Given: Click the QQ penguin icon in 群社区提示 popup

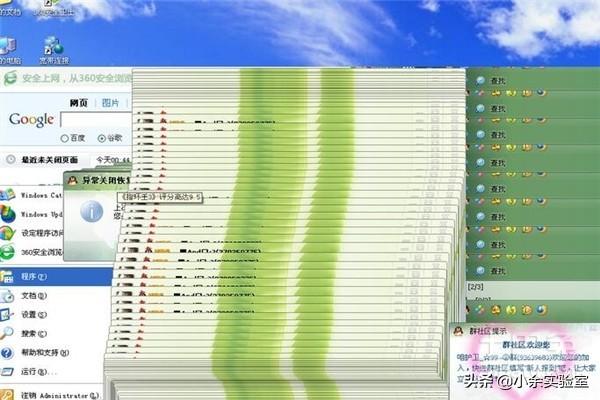Looking at the screenshot, I should coord(458,331).
